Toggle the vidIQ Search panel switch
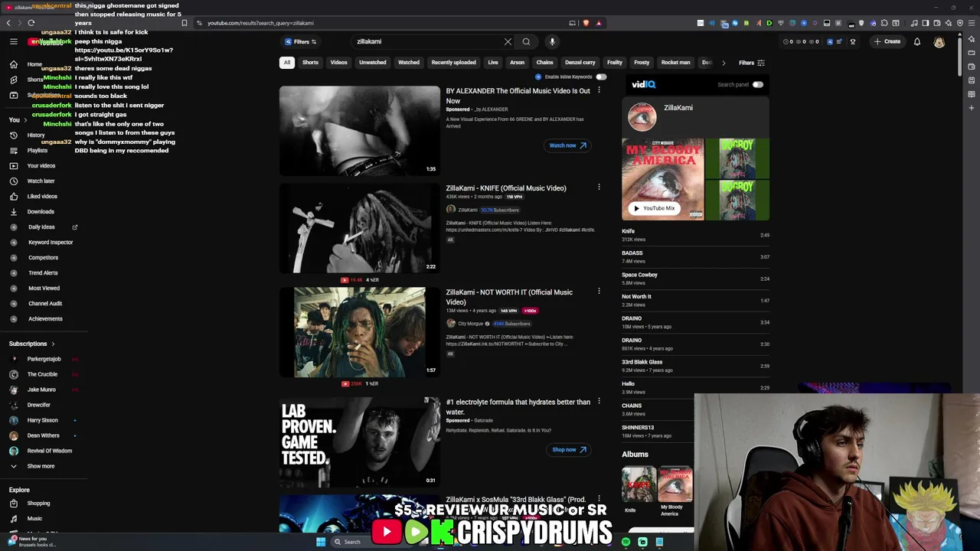Screen dimensions: 980x551 757,85
